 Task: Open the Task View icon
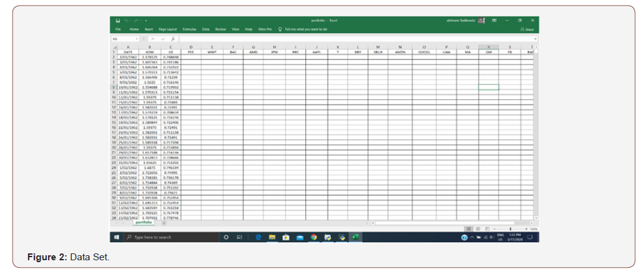coord(239,237)
